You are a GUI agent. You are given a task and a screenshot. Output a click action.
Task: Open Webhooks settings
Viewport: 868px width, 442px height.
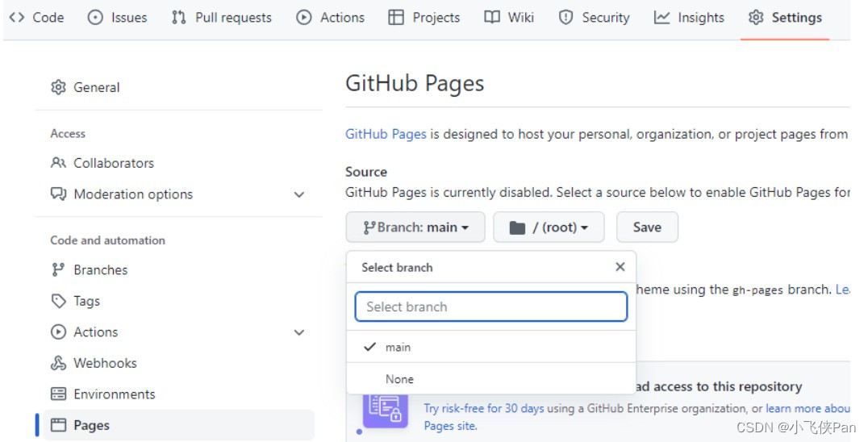coord(94,363)
